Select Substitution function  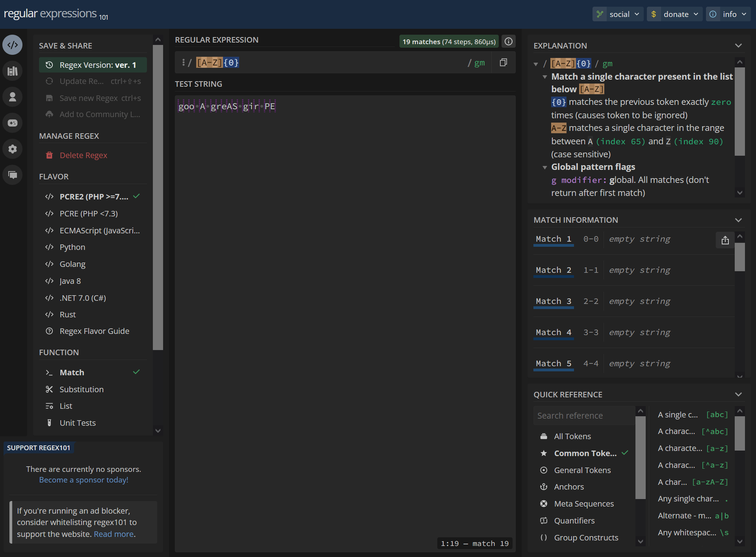tap(93, 389)
